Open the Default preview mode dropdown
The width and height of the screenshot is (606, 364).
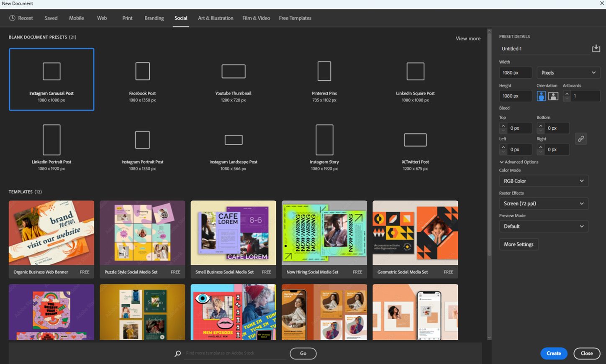pyautogui.click(x=543, y=226)
